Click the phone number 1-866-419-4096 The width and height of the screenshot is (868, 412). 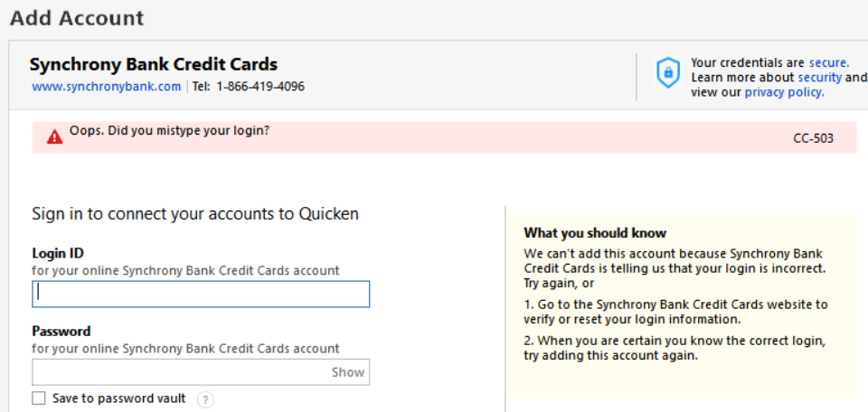pyautogui.click(x=260, y=87)
